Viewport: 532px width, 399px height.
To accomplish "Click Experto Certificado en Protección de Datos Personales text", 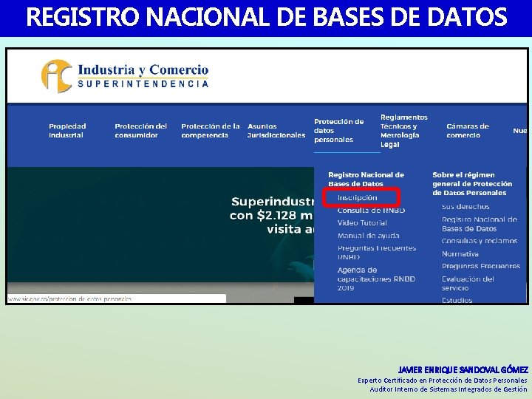I will [443, 381].
